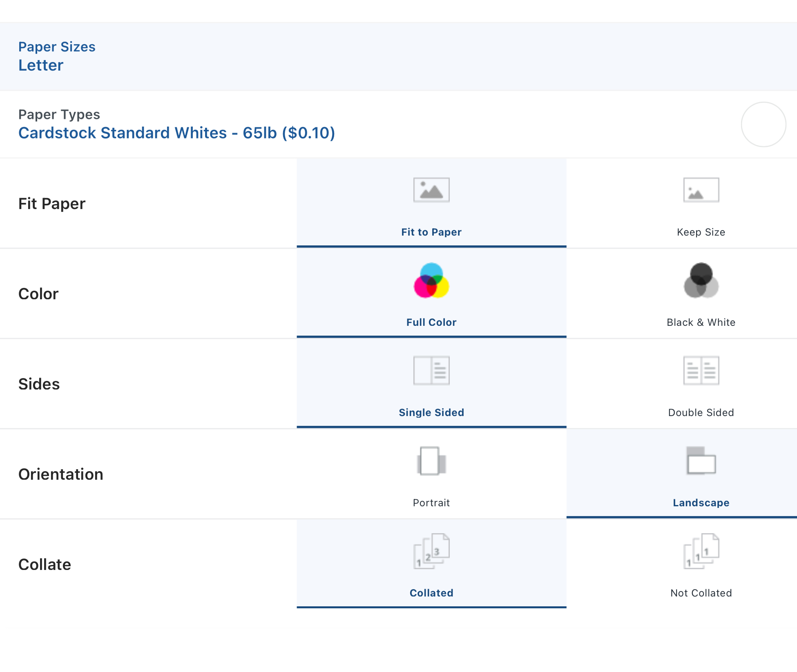
Task: Click the Cardstock Standard Whites 65lb link
Action: pos(176,133)
